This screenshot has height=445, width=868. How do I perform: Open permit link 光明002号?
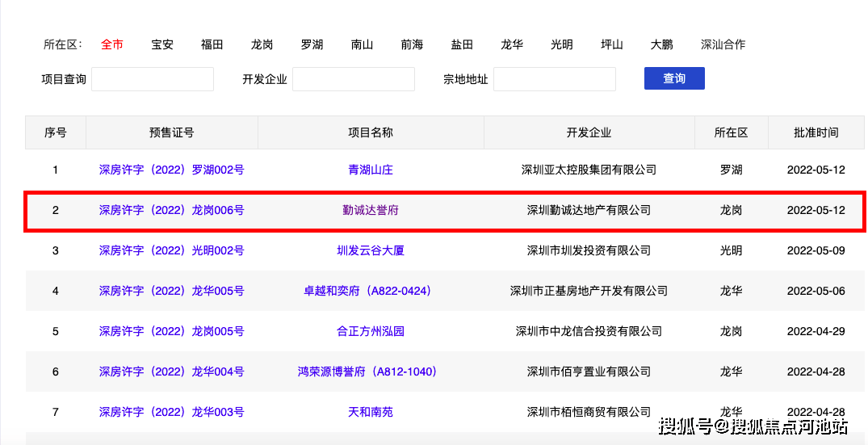(172, 250)
